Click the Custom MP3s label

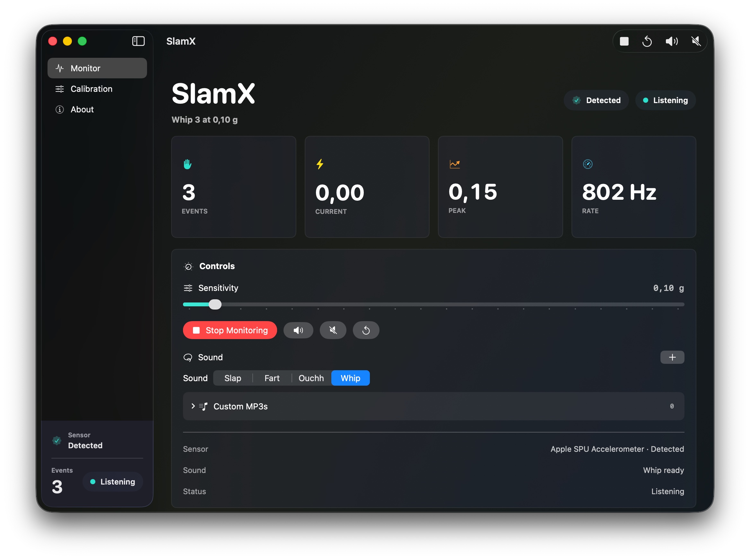(240, 407)
